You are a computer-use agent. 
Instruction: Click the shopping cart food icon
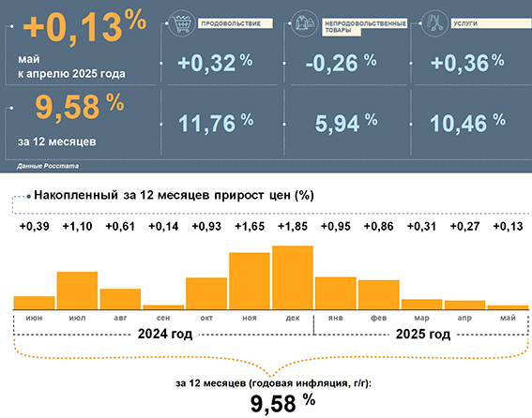point(181,23)
